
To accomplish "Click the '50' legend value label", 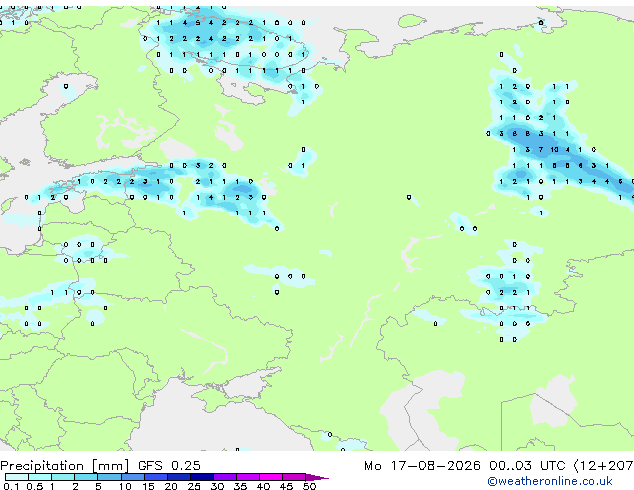I will tap(309, 486).
